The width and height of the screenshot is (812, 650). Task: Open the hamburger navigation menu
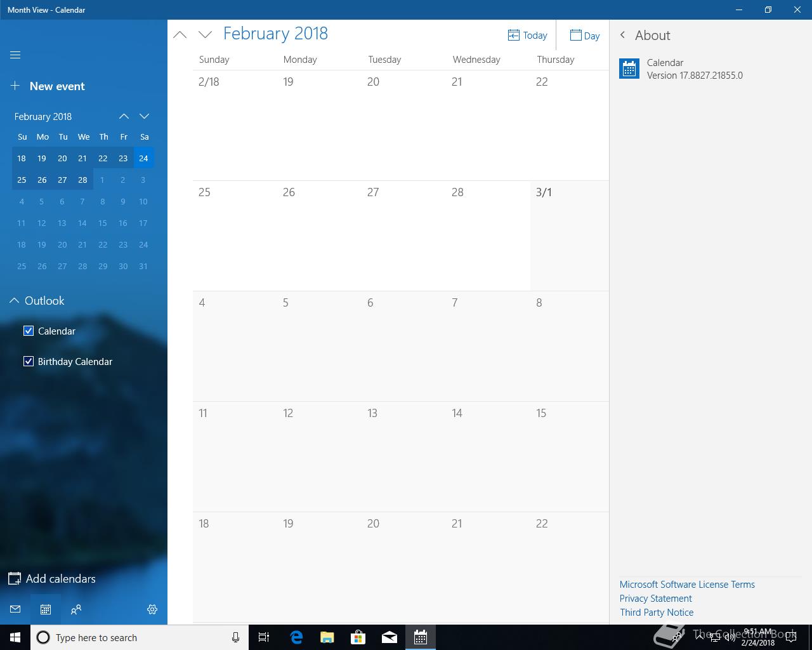(15, 55)
